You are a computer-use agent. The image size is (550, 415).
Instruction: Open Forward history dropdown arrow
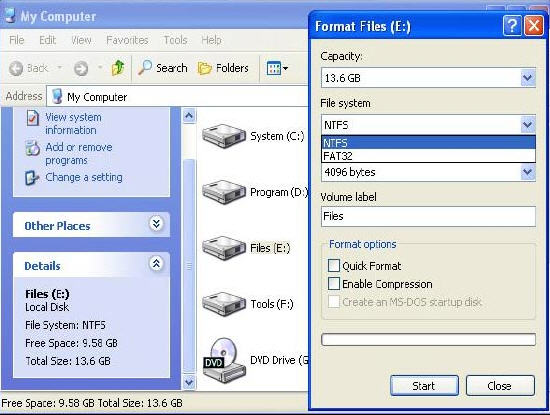coord(100,67)
